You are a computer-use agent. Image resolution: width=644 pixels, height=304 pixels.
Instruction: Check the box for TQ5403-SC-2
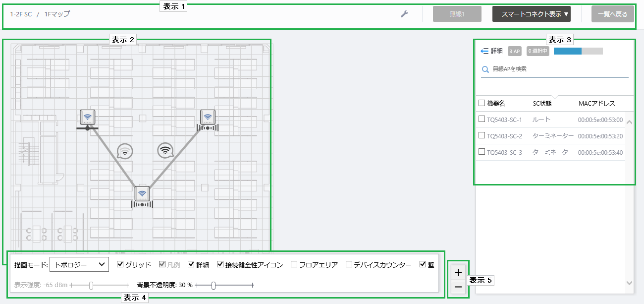pos(482,135)
